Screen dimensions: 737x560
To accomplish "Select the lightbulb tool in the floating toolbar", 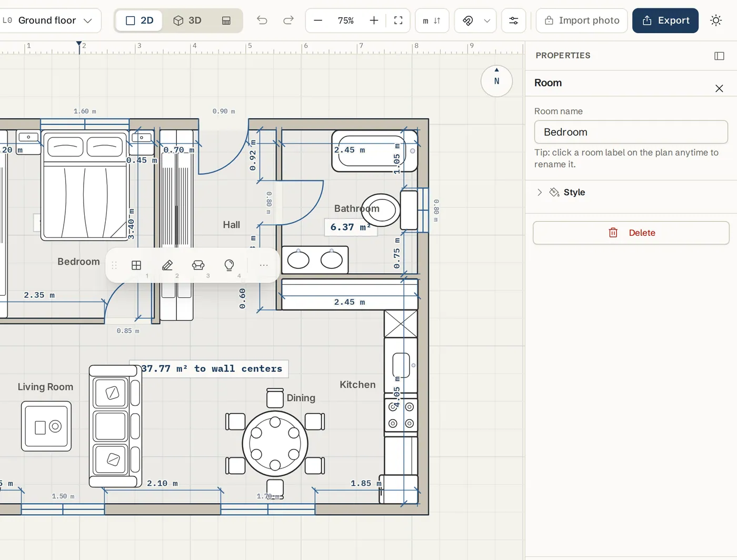I will coord(229,265).
